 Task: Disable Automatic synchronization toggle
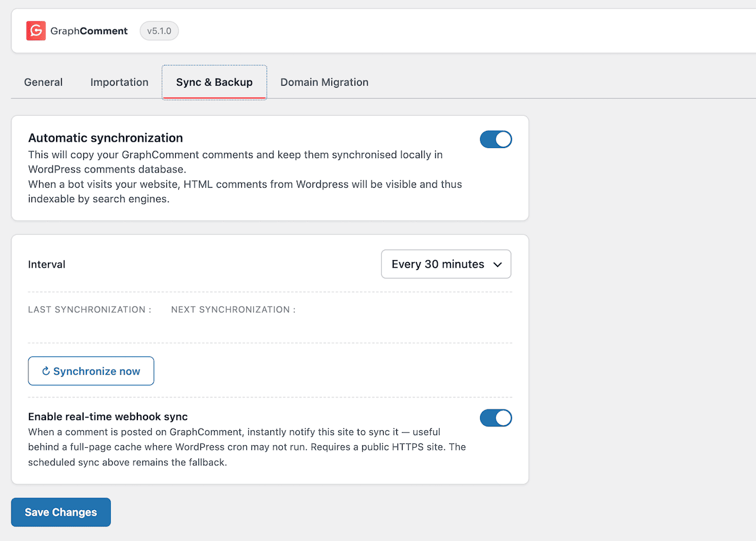pyautogui.click(x=496, y=139)
